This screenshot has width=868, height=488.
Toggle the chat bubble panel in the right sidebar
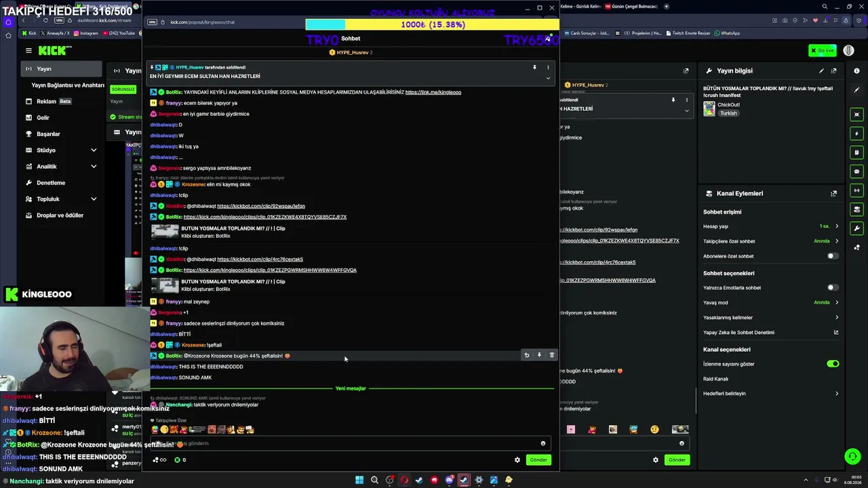point(857,171)
